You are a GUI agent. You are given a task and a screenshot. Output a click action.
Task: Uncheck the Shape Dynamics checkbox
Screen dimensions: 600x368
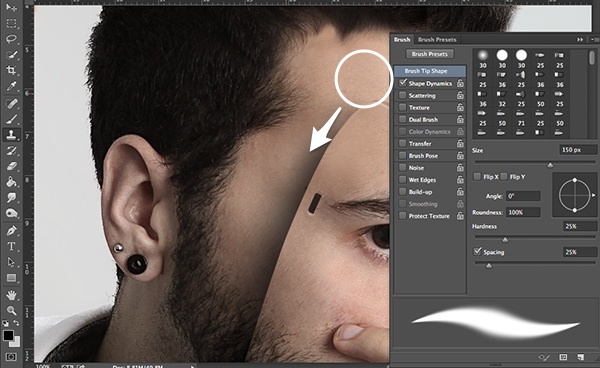tap(403, 83)
